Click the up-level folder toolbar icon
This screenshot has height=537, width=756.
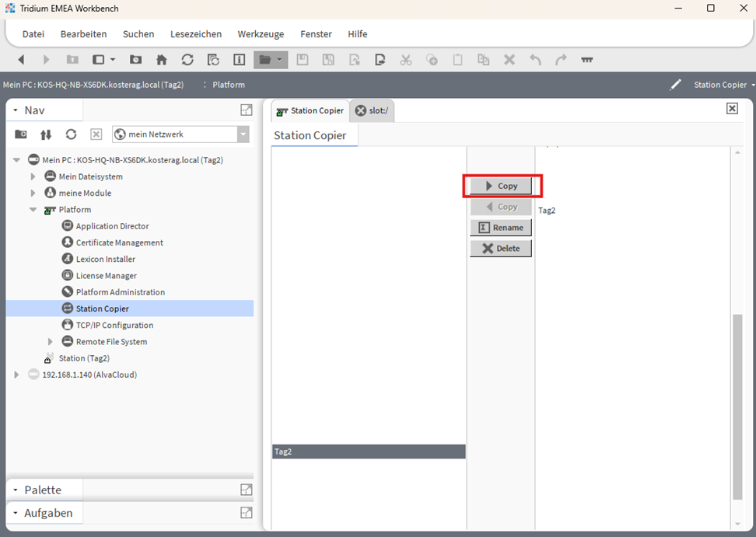click(72, 60)
